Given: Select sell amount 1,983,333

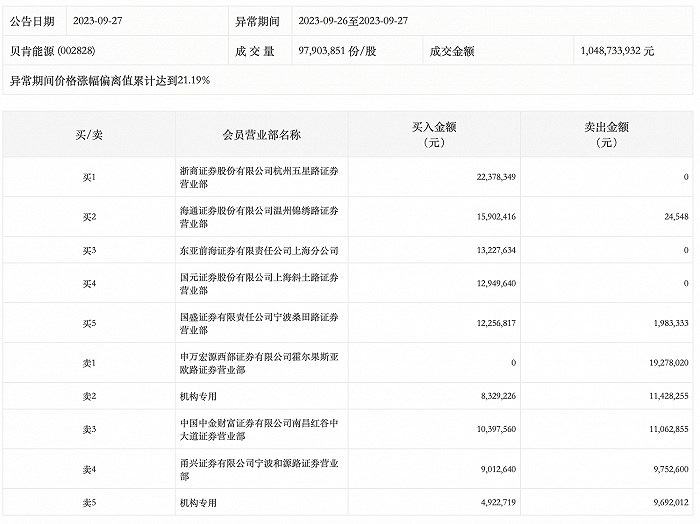Looking at the screenshot, I should click(x=671, y=323).
